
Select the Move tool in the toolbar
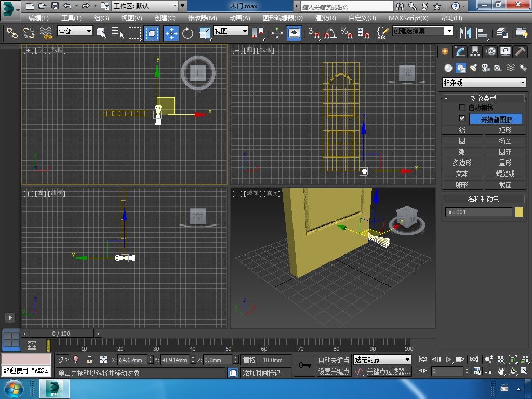point(171,33)
